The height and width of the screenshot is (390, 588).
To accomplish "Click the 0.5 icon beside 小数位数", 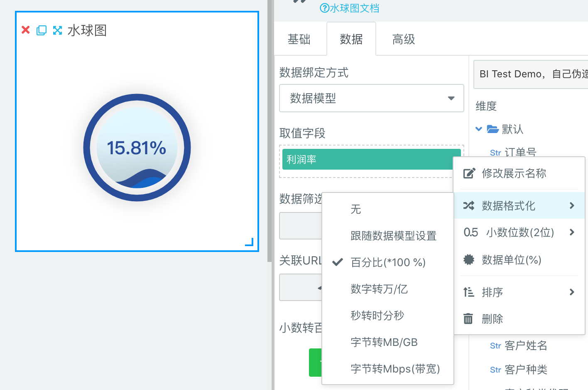I will 471,232.
